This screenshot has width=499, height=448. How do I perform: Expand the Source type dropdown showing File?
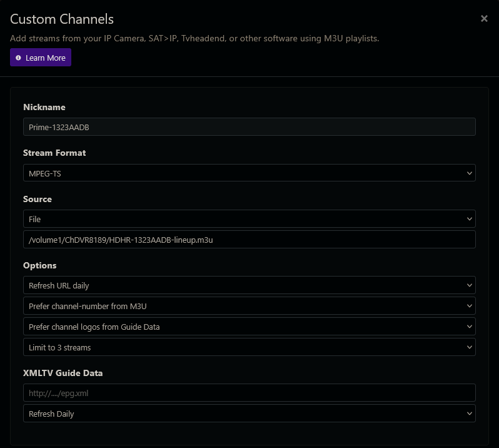249,219
